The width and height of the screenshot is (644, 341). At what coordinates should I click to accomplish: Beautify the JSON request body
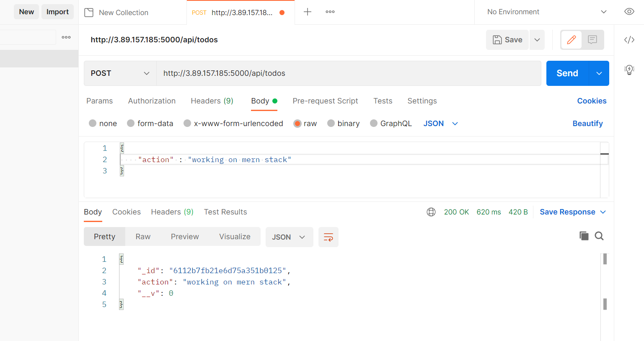point(587,123)
